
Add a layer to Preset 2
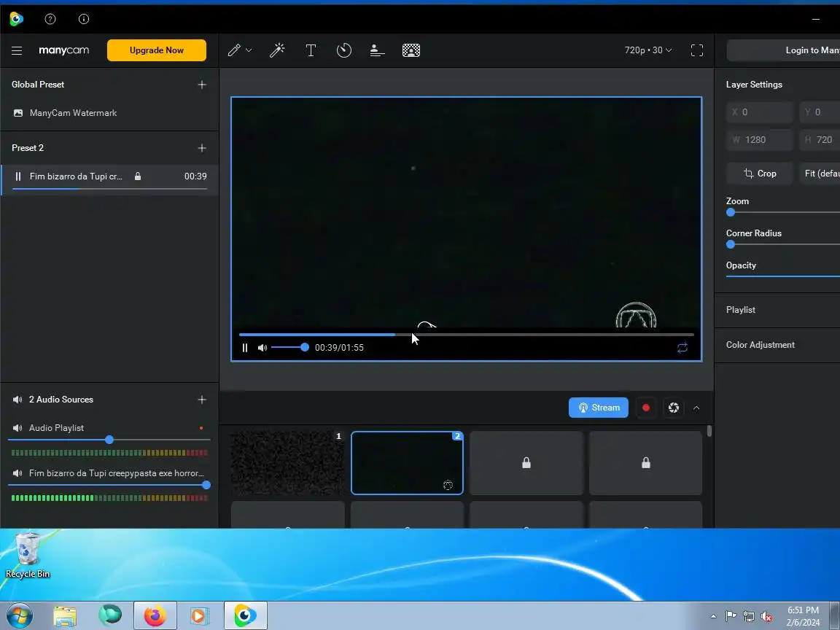pyautogui.click(x=201, y=148)
